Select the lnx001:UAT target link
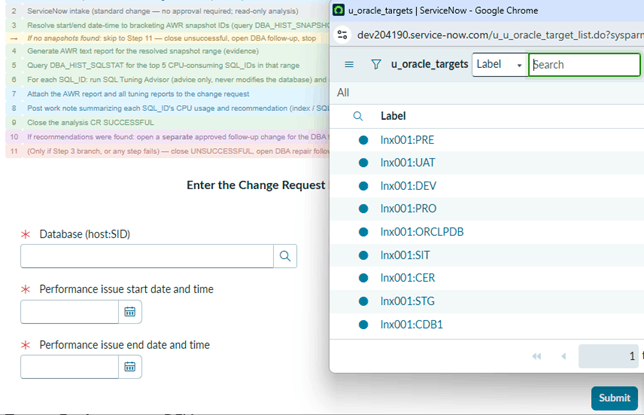This screenshot has height=415, width=644. click(x=407, y=163)
